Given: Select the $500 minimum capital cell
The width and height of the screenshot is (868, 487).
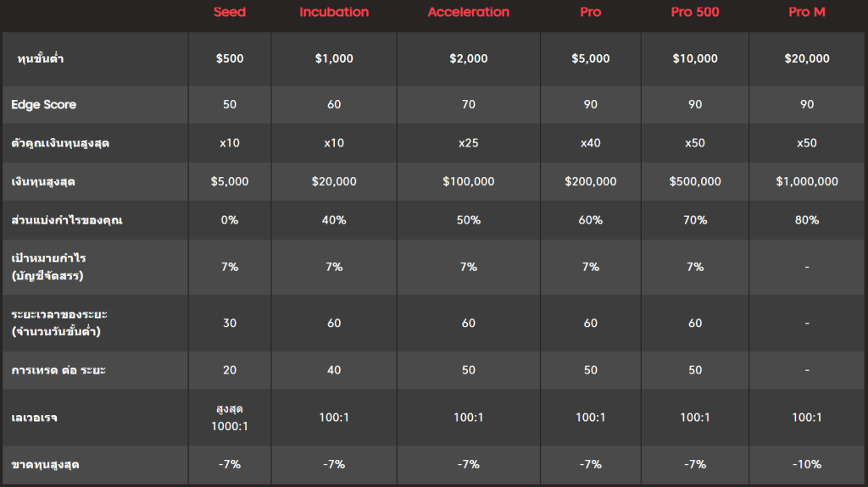Looking at the screenshot, I should click(x=230, y=58).
